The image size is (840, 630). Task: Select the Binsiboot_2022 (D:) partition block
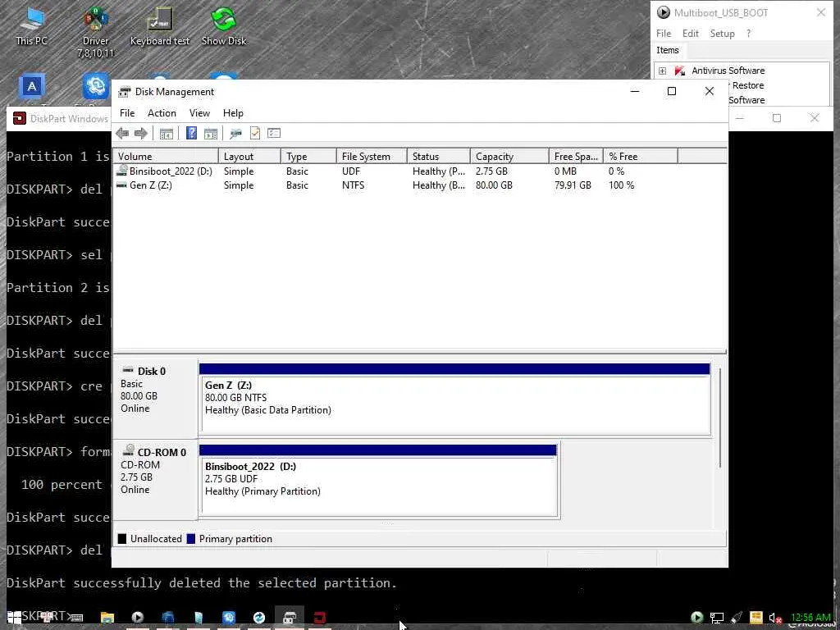coord(378,481)
